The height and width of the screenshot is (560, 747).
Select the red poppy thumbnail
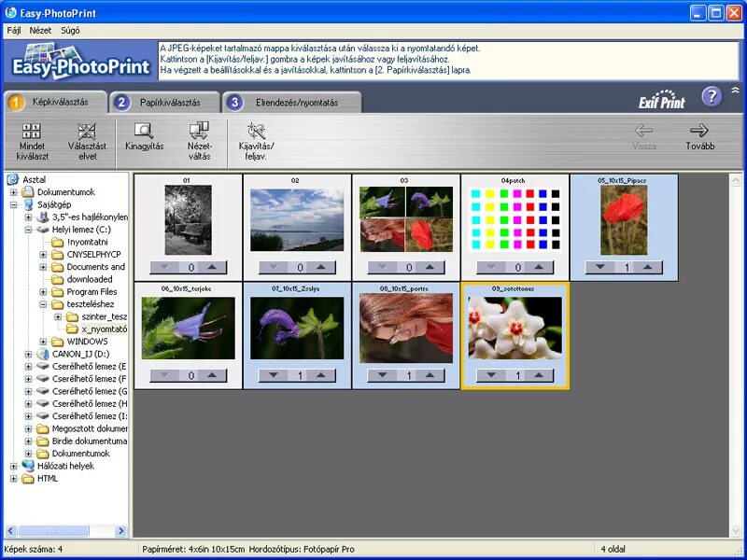[624, 220]
